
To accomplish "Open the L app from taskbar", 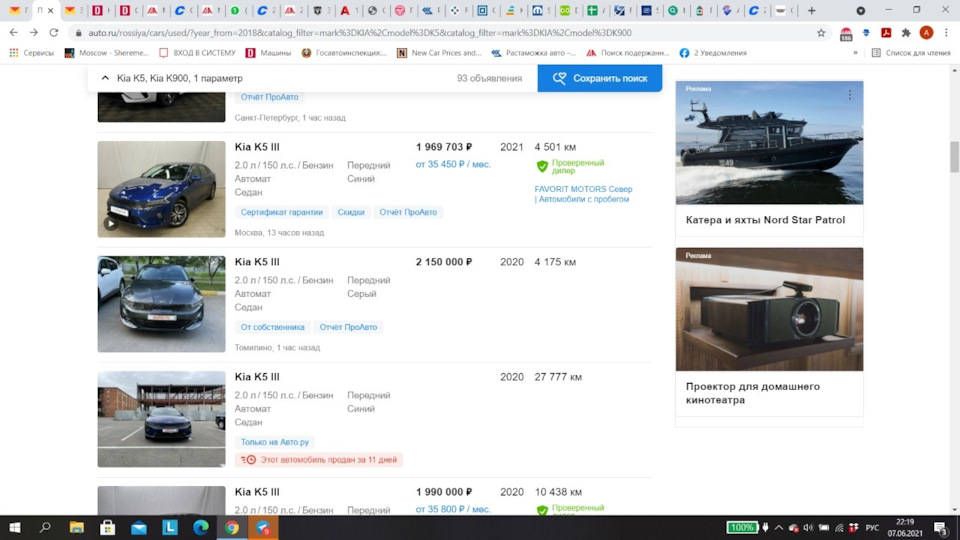I will coord(170,527).
